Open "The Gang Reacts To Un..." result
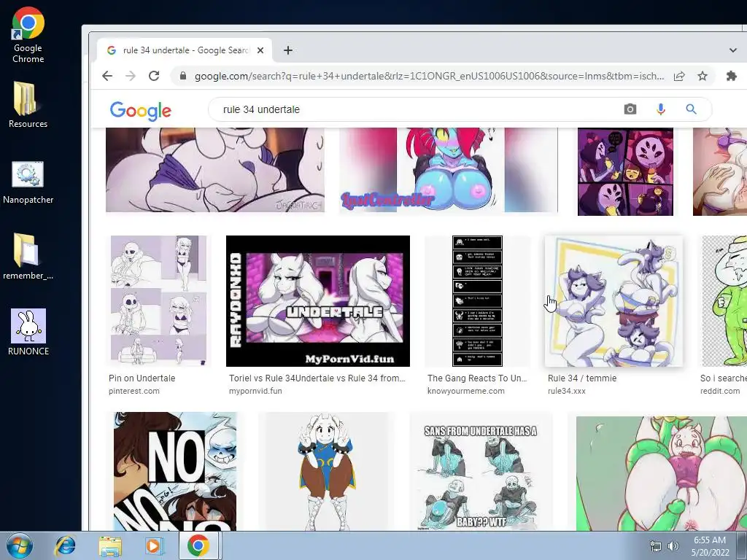 (477, 378)
